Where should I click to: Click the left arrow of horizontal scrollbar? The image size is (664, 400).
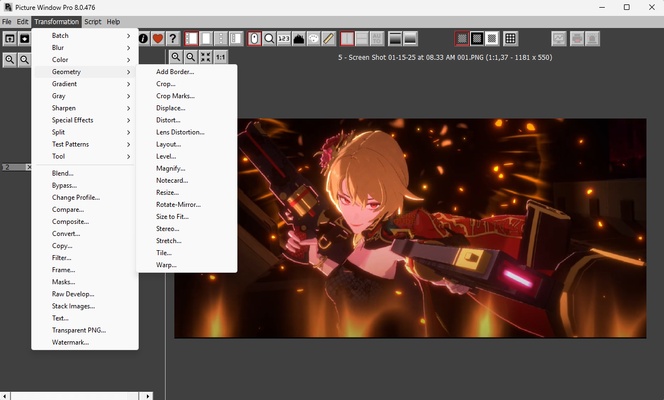5,396
